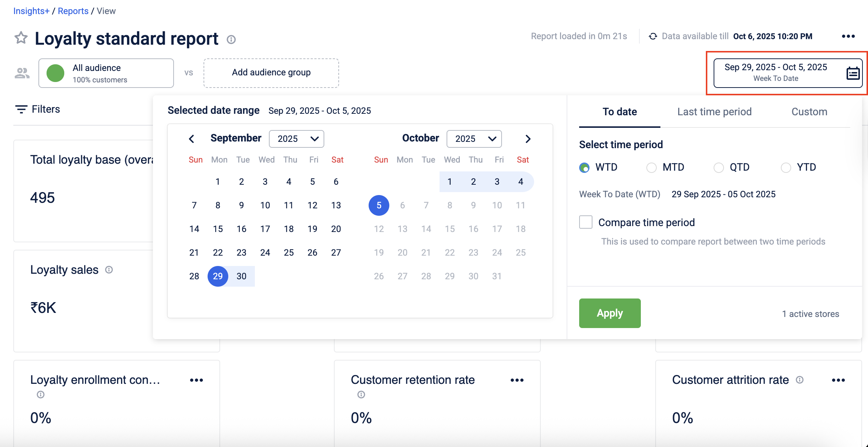Switch to Last time period tab
This screenshot has width=868, height=447.
pos(714,112)
